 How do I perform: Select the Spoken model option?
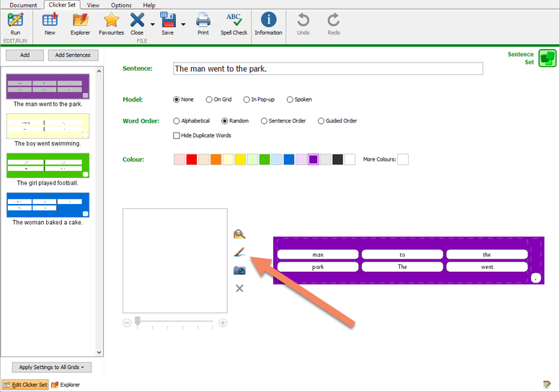tap(290, 99)
